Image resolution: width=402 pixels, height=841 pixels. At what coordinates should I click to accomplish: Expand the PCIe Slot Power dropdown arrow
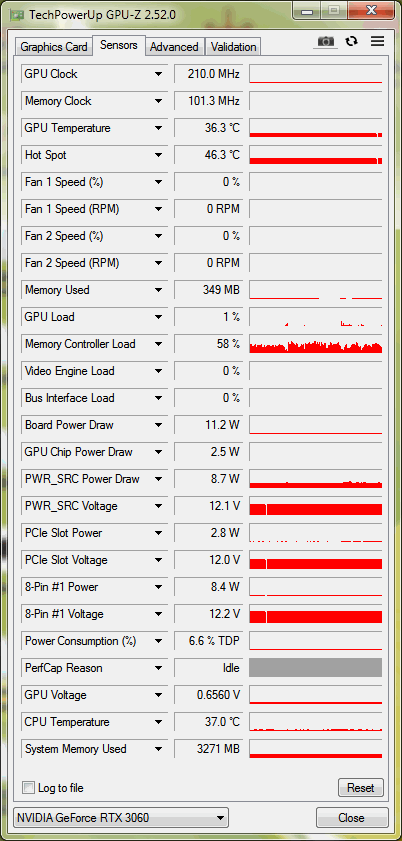(158, 533)
